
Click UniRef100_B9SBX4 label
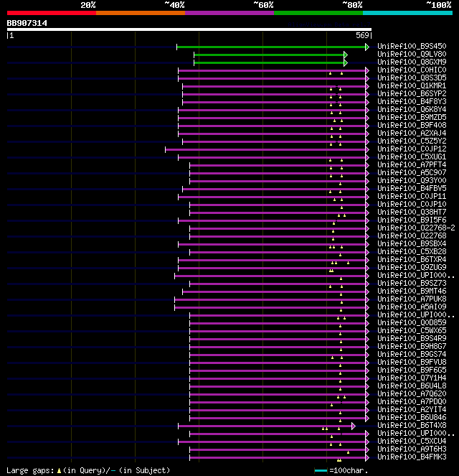(x=412, y=243)
